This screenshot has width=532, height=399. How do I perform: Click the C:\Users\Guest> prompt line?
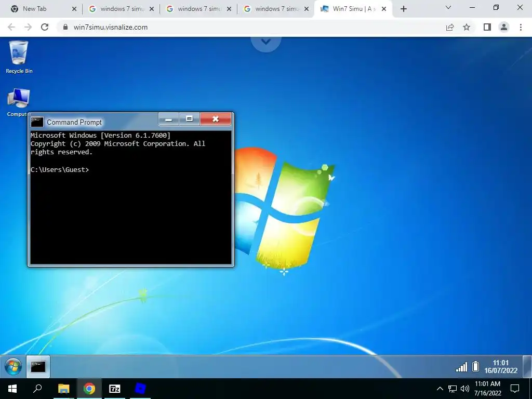[60, 170]
